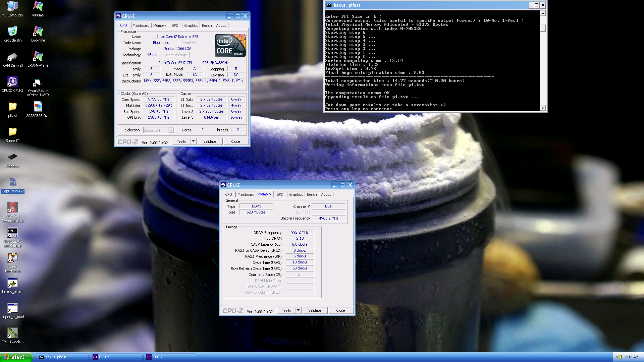
Task: Switch to hexus_pifast taskbar button
Action: pyautogui.click(x=62, y=357)
